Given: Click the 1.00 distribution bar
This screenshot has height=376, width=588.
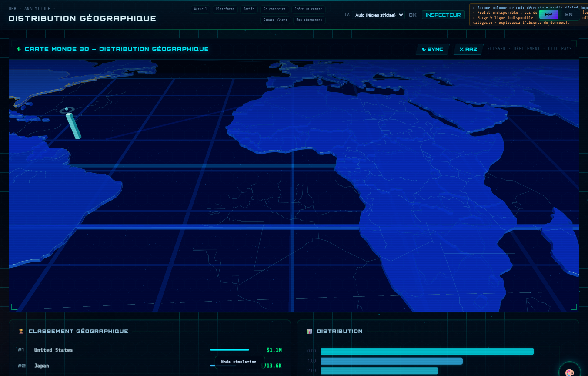Looking at the screenshot, I should point(392,361).
